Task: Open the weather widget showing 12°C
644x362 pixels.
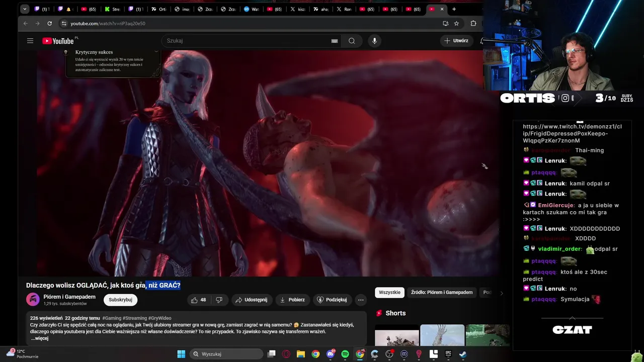Action: click(x=22, y=354)
